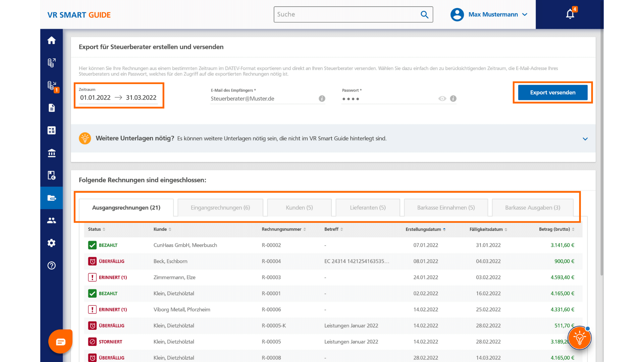Open the bank building icon in sidebar
The height and width of the screenshot is (362, 644).
(51, 153)
